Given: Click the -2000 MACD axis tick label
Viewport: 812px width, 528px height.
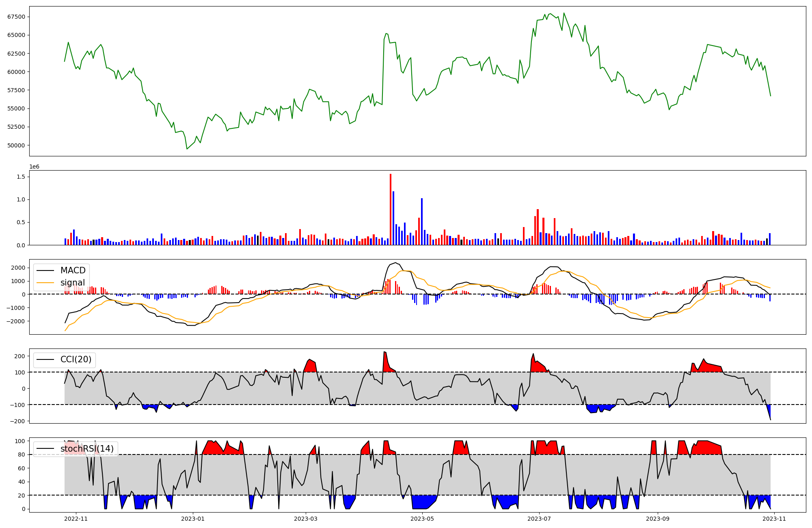Looking at the screenshot, I should [x=16, y=321].
